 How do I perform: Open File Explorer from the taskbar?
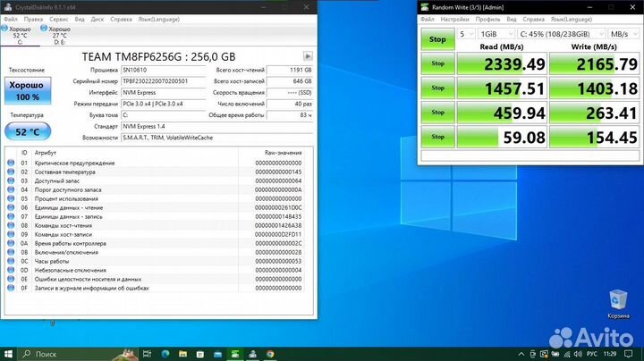coord(182,354)
